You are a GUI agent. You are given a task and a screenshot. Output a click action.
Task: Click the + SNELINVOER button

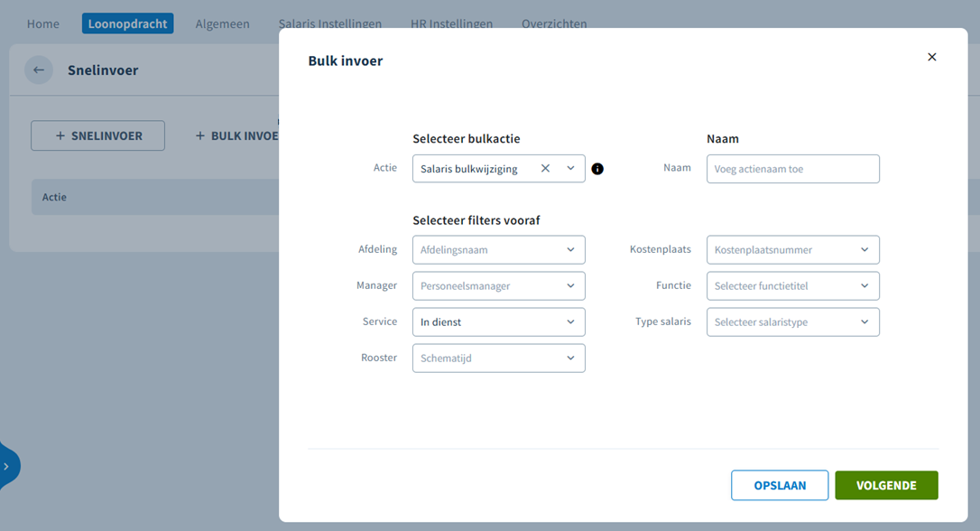pyautogui.click(x=98, y=135)
